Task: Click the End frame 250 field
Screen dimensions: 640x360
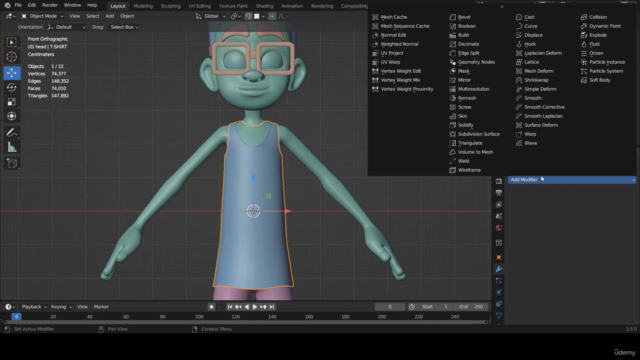Action: tap(471, 307)
